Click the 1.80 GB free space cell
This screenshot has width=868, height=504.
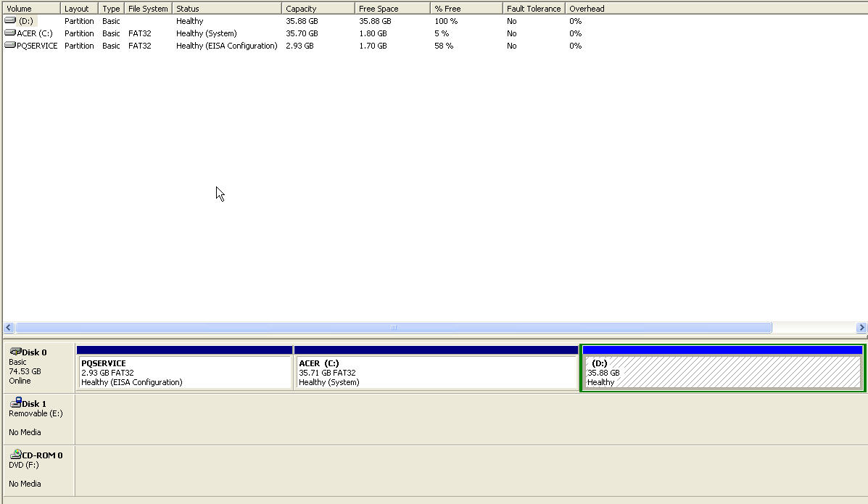pos(373,33)
